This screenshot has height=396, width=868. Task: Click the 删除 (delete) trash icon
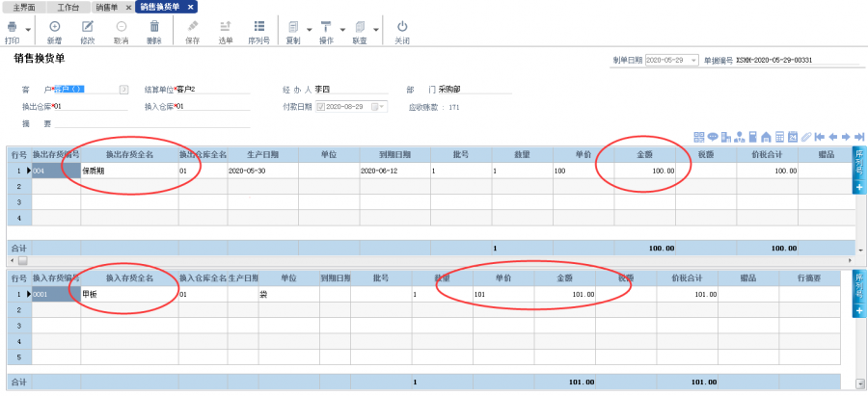(x=154, y=27)
